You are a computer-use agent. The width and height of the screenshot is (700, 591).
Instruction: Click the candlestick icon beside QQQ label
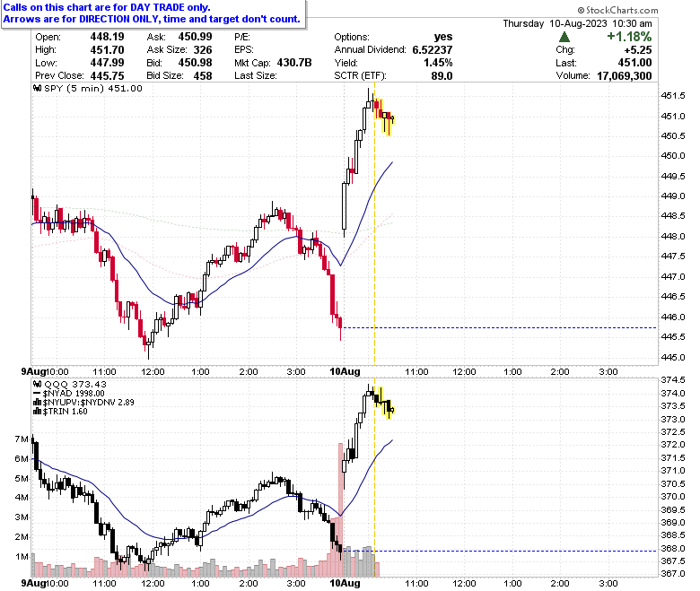(x=38, y=384)
